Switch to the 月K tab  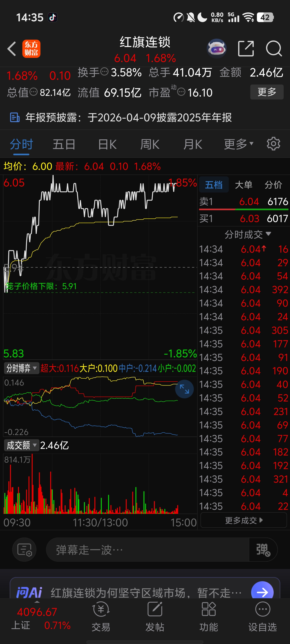(x=193, y=144)
